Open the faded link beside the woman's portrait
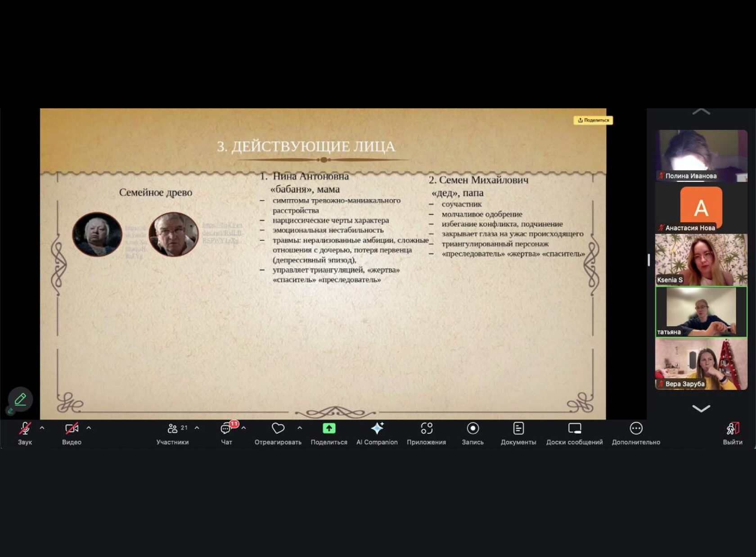 [x=135, y=242]
